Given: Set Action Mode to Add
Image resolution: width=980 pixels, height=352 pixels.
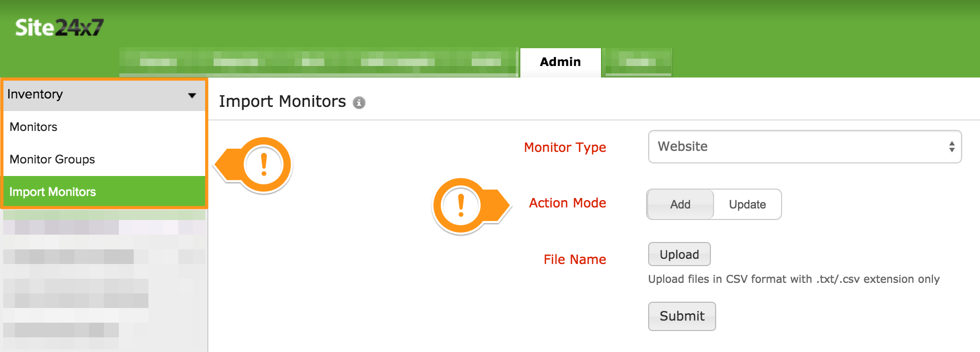Looking at the screenshot, I should tap(680, 204).
